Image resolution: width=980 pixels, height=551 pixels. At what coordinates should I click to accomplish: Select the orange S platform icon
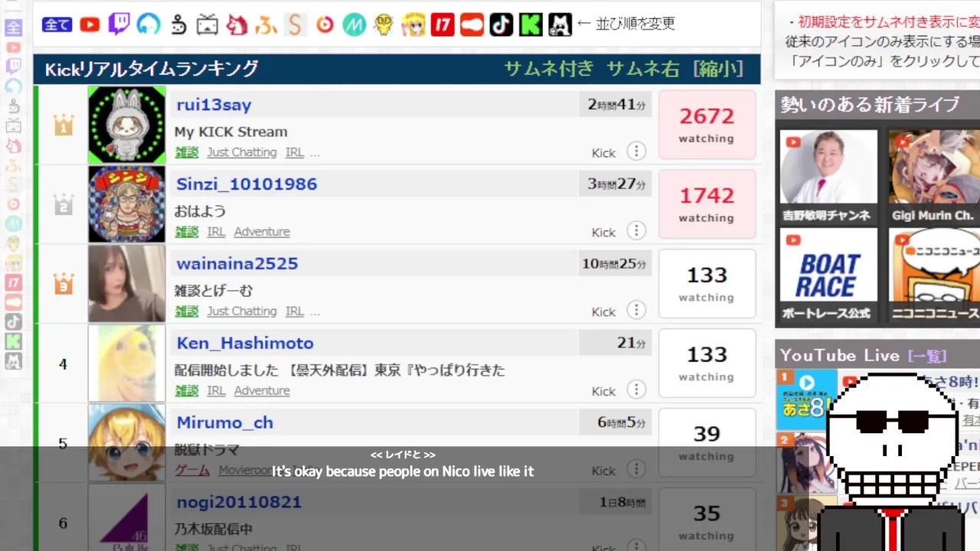point(295,24)
